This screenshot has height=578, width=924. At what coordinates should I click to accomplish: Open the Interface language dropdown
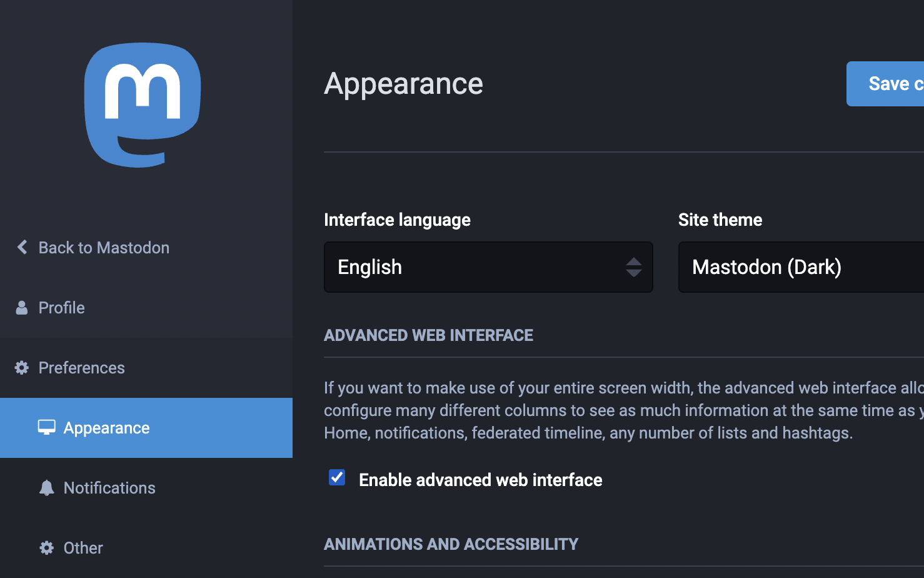click(488, 267)
